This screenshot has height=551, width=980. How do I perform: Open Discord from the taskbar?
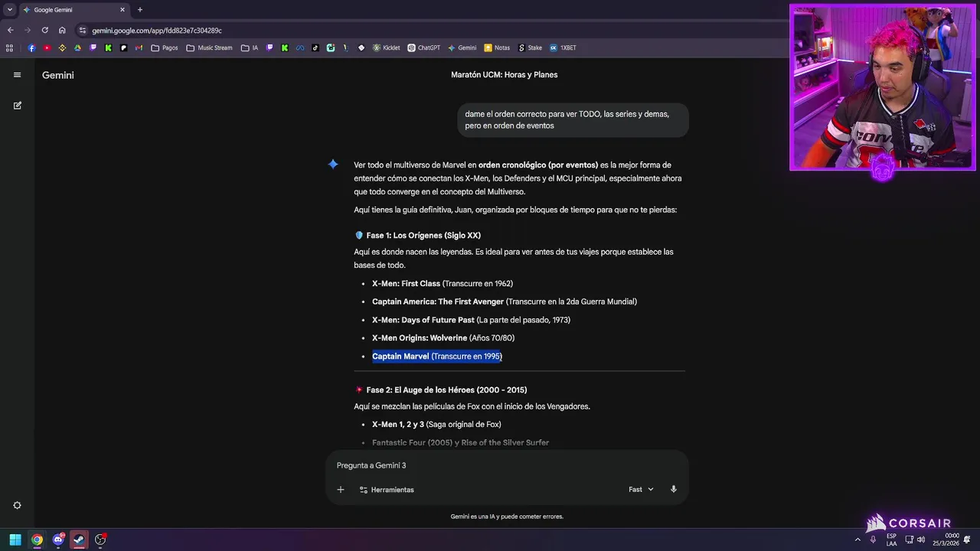58,540
